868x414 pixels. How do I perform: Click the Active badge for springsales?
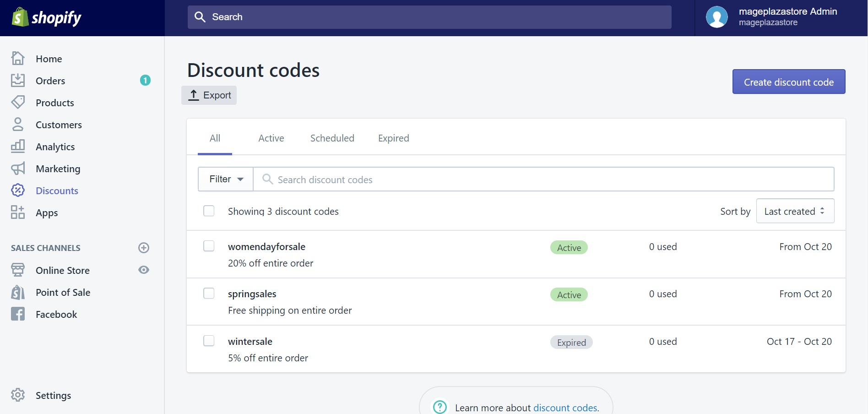pyautogui.click(x=569, y=294)
